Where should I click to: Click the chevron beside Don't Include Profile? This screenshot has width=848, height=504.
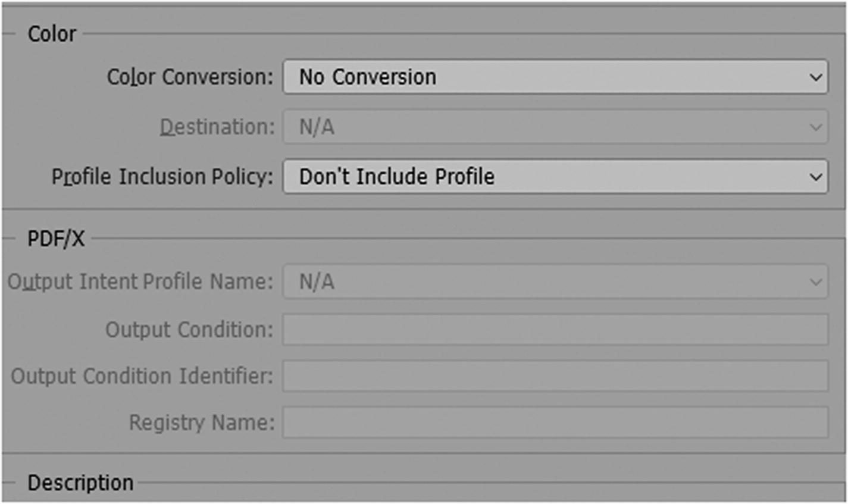point(815,177)
